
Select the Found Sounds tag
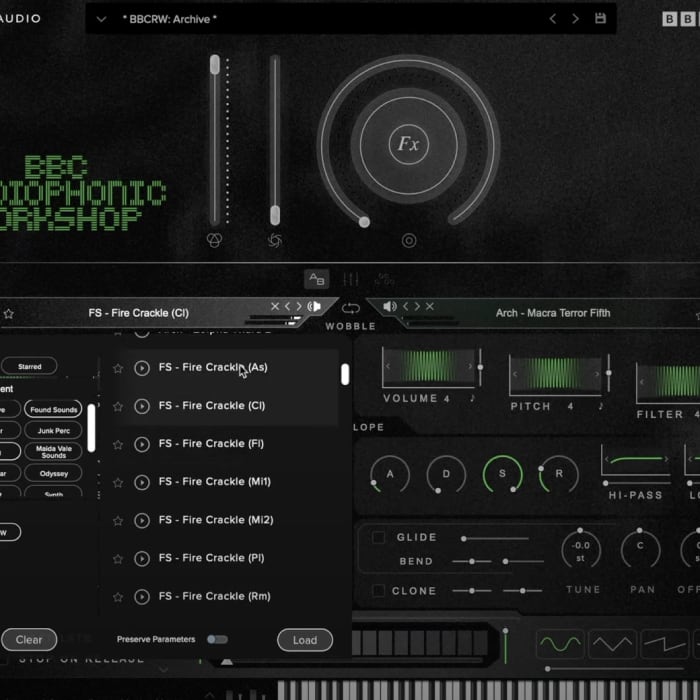coord(54,409)
